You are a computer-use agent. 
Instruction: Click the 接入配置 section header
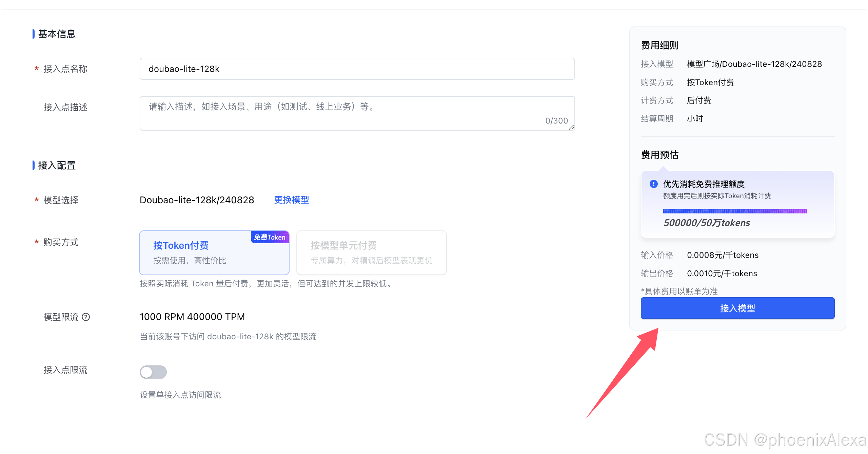57,165
